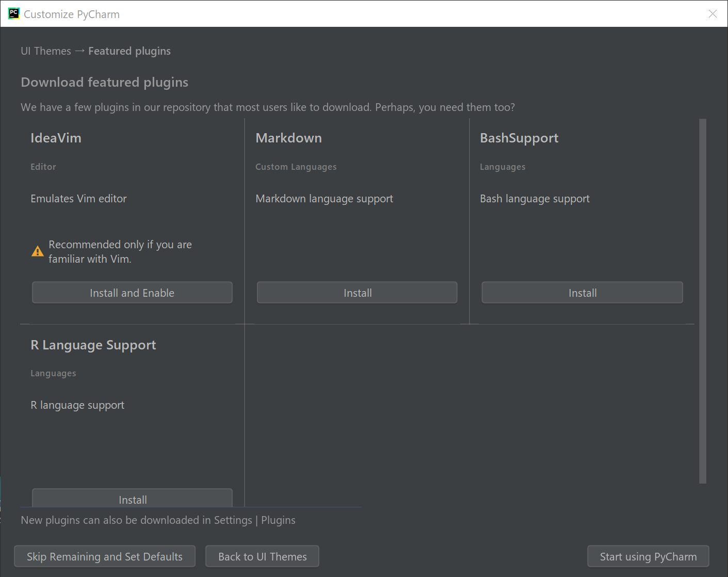Install the BashSupport plugin
This screenshot has width=728, height=577.
[x=582, y=292]
